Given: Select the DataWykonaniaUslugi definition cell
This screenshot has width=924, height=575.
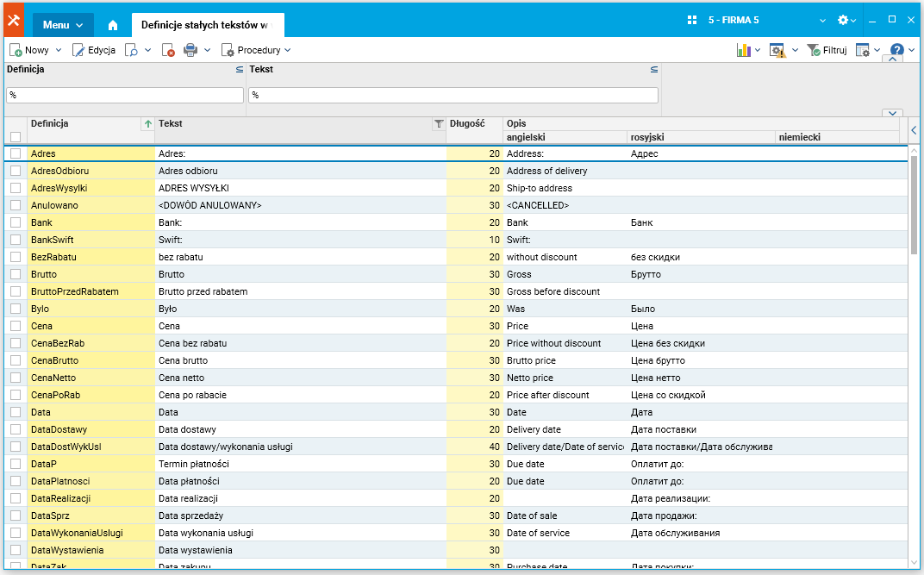Looking at the screenshot, I should [x=91, y=533].
